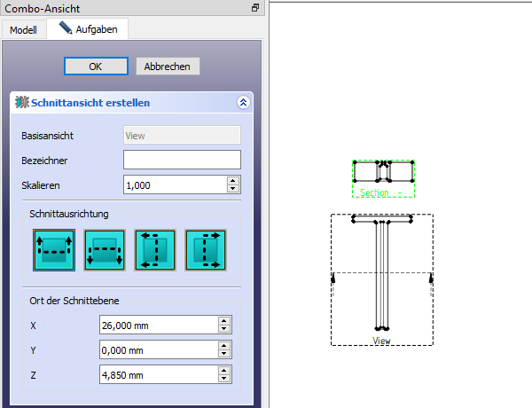Click the View label in the drawing

[x=381, y=341]
